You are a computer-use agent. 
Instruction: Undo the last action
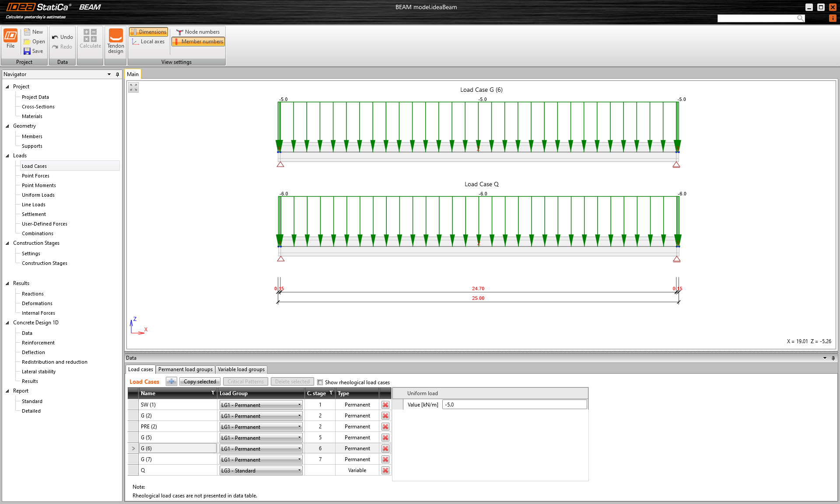[62, 37]
